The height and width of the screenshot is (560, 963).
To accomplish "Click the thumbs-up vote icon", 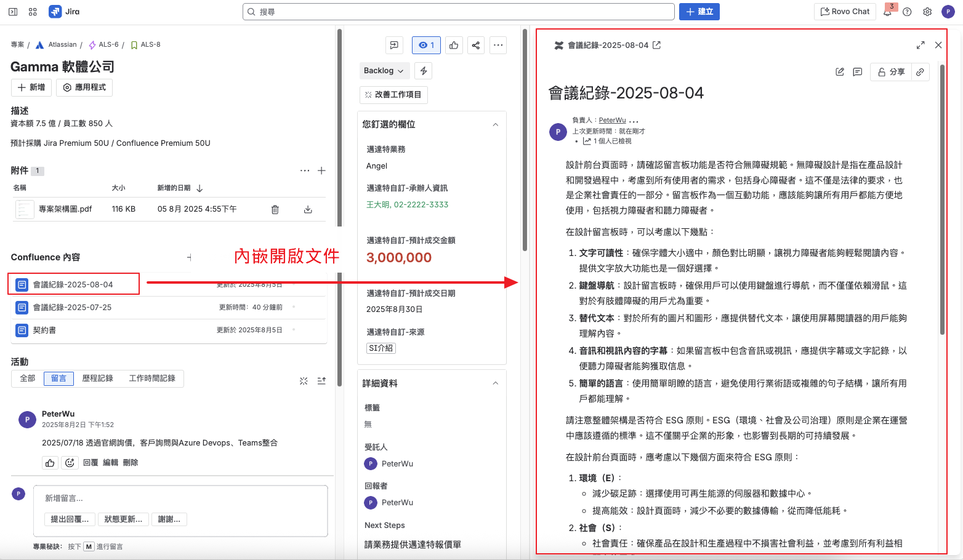I will coord(454,45).
